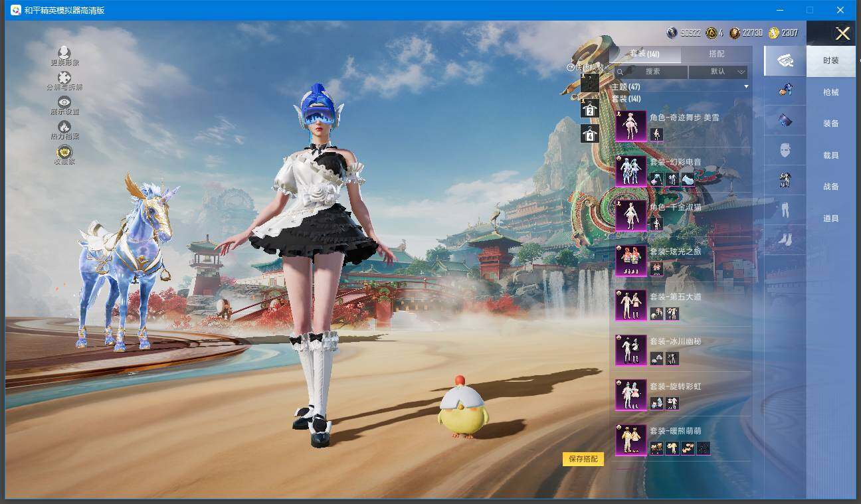Switch to the 套装 (141) tab

tap(644, 54)
